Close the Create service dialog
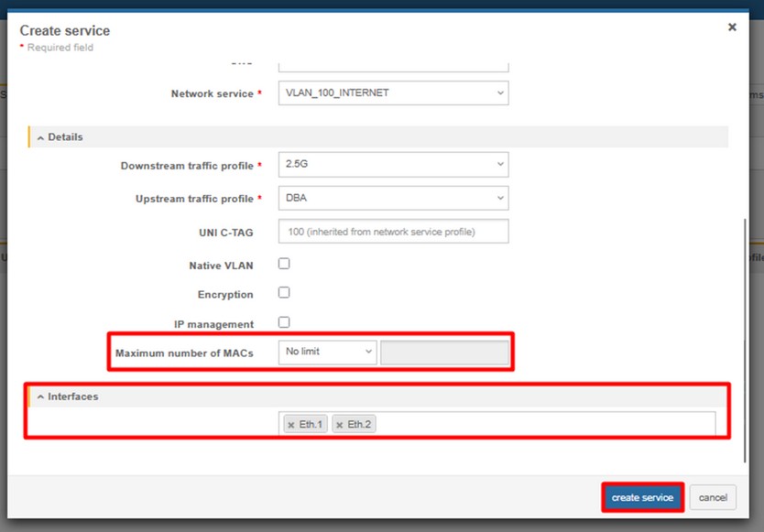 point(732,27)
